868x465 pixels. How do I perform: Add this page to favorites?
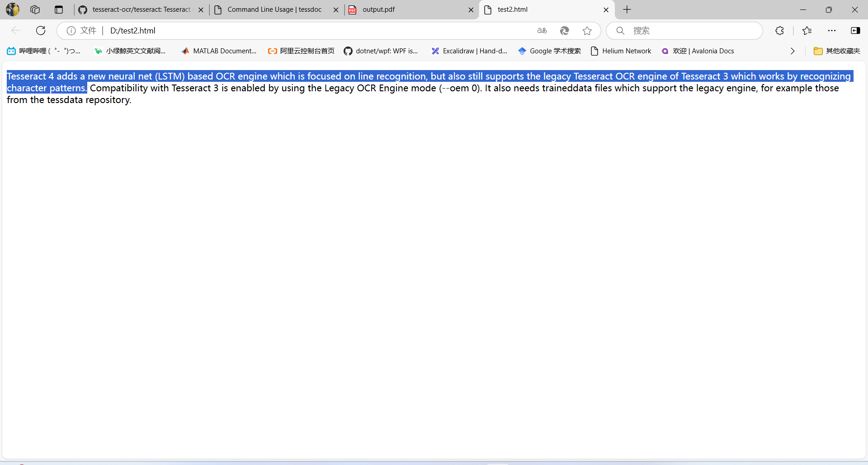pyautogui.click(x=587, y=30)
